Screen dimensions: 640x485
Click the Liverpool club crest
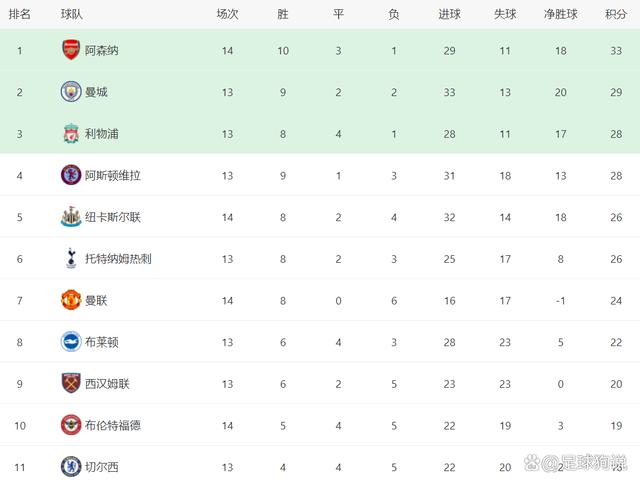[x=71, y=133]
